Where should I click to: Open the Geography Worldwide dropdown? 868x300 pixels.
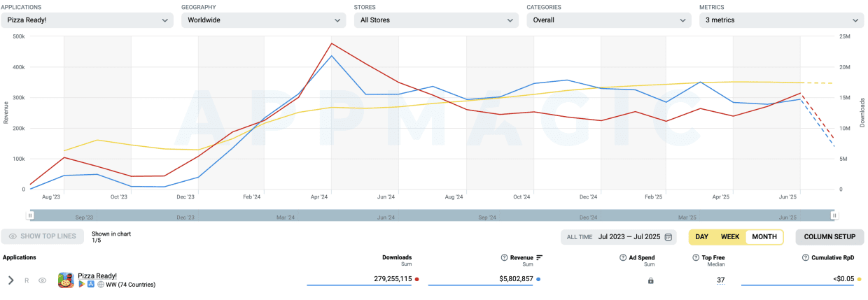(x=260, y=20)
